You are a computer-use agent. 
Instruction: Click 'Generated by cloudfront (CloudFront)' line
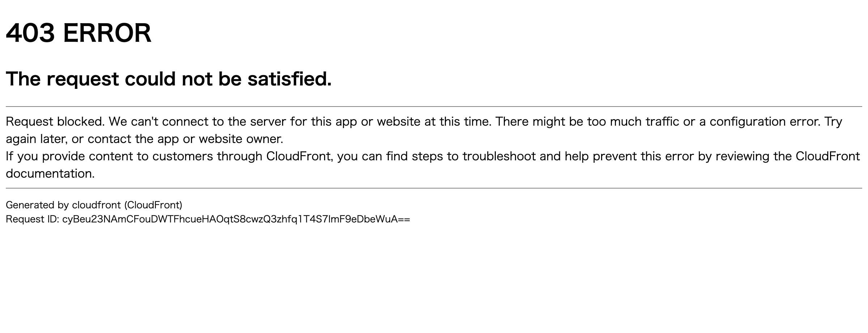click(94, 205)
